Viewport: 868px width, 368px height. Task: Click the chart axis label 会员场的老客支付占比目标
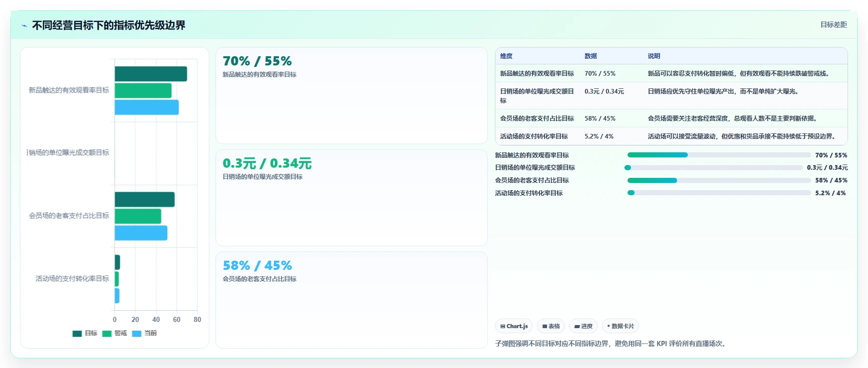(69, 216)
